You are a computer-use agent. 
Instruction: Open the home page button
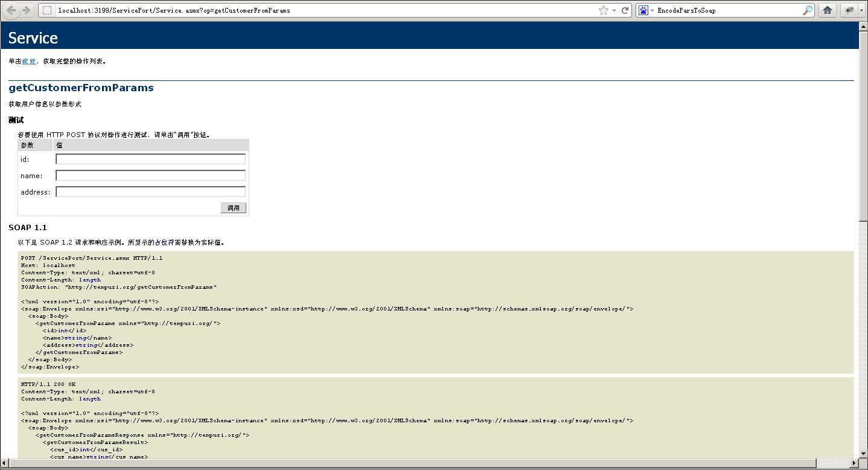828,10
